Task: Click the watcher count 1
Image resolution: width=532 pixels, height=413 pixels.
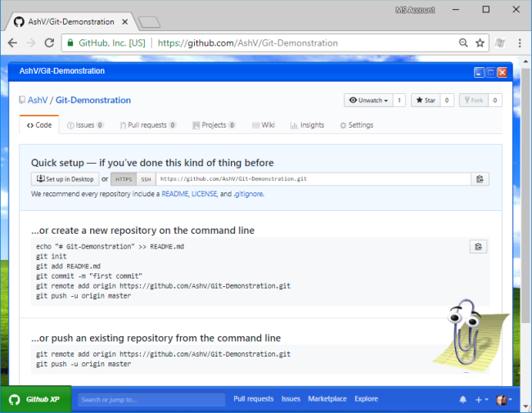Action: click(399, 101)
